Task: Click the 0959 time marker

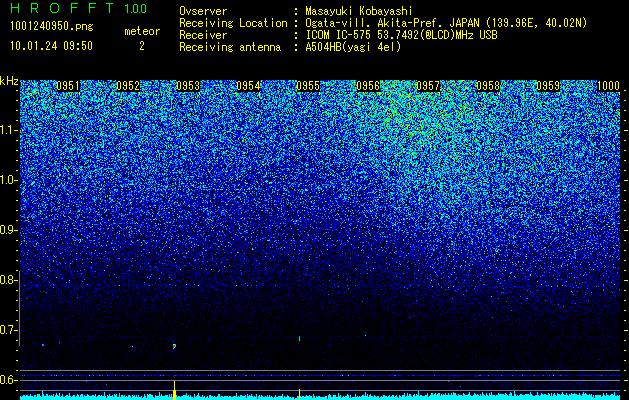Action: (548, 86)
